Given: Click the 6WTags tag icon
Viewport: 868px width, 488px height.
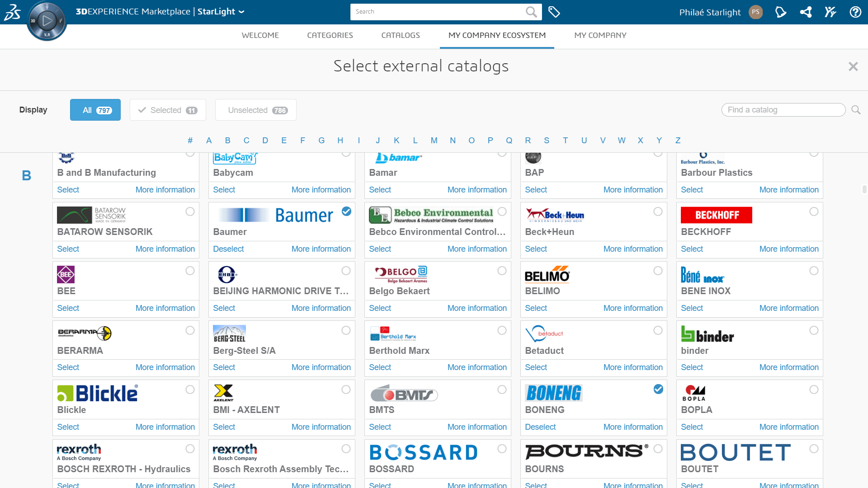Looking at the screenshot, I should [x=554, y=12].
